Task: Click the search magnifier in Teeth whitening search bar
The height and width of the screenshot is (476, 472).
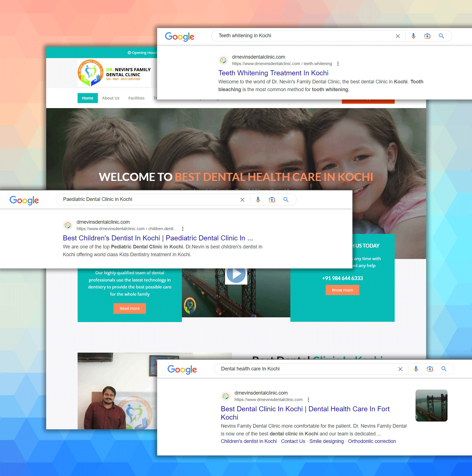Action: (441, 36)
